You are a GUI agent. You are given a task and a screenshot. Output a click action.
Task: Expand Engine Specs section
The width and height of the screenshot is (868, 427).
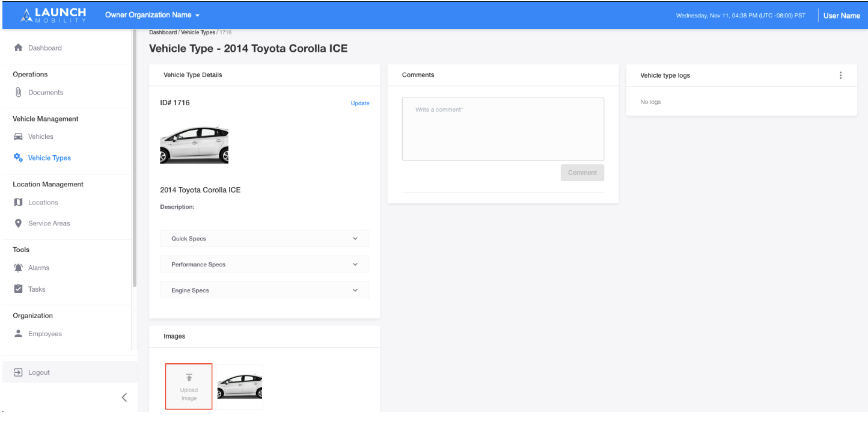click(x=264, y=290)
